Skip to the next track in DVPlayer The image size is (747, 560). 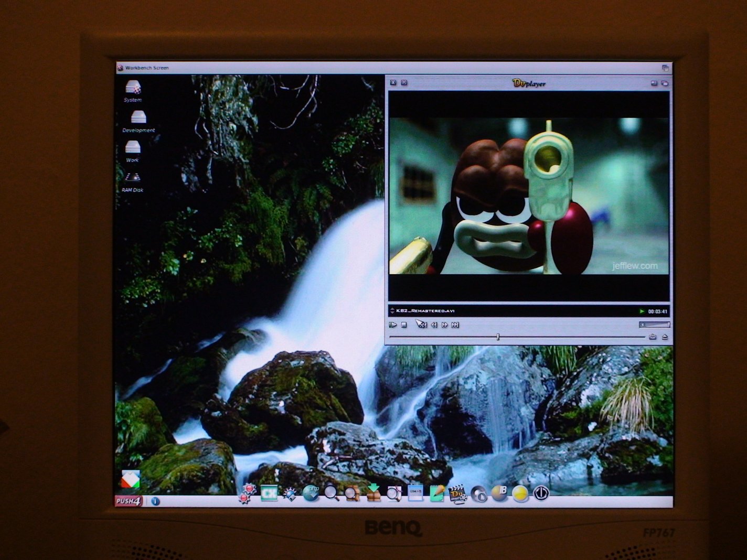pos(455,325)
